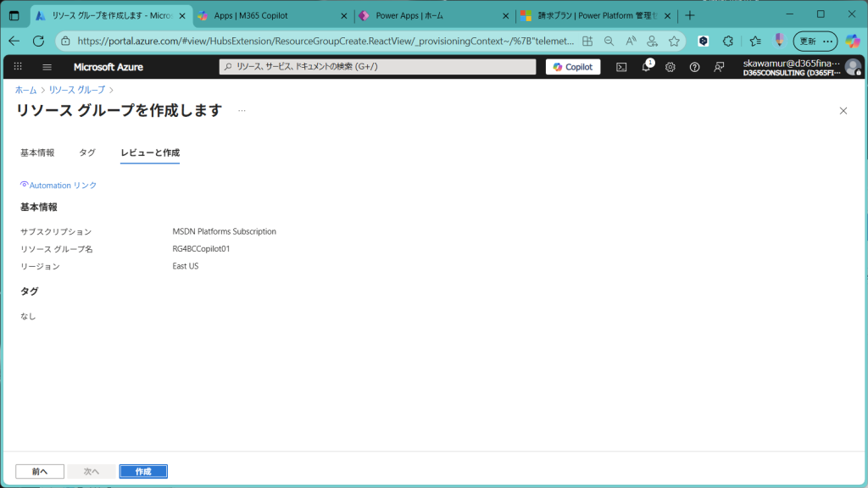Click the リソース グループ breadcrumb link
Viewport: 868px width, 488px height.
point(76,90)
